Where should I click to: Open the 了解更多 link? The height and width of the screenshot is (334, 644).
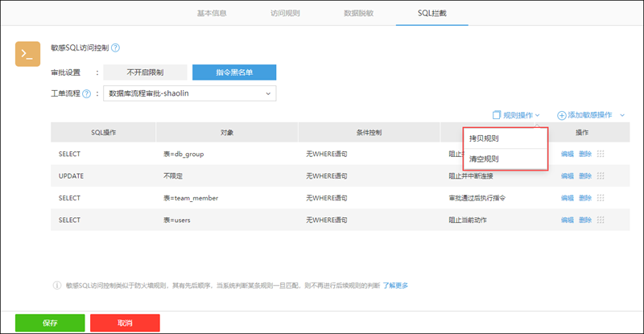pyautogui.click(x=395, y=285)
